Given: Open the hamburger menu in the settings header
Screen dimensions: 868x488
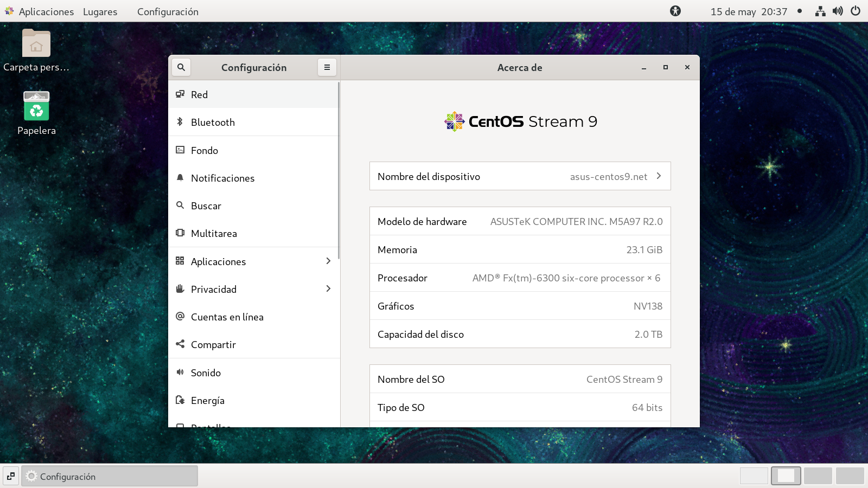Looking at the screenshot, I should (327, 67).
